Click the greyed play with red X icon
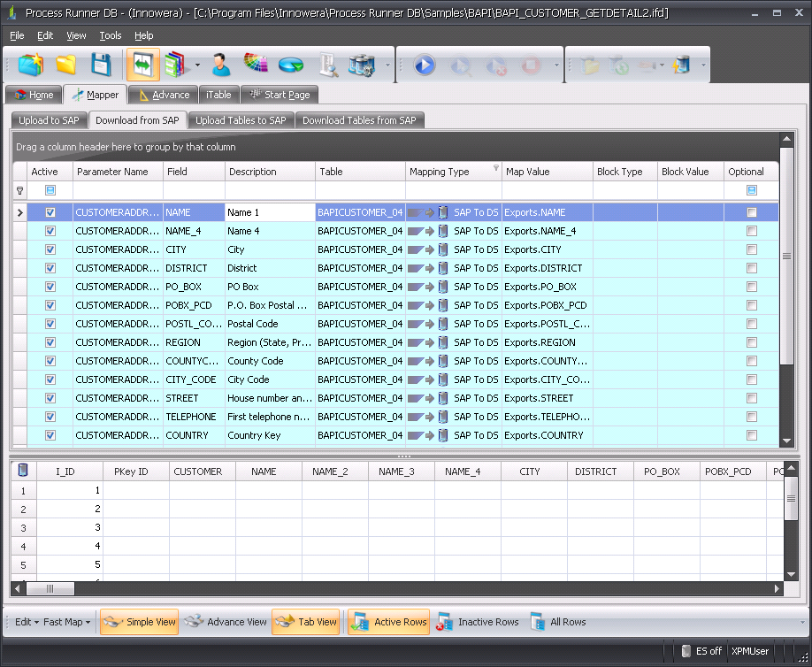The image size is (812, 667). coord(495,65)
